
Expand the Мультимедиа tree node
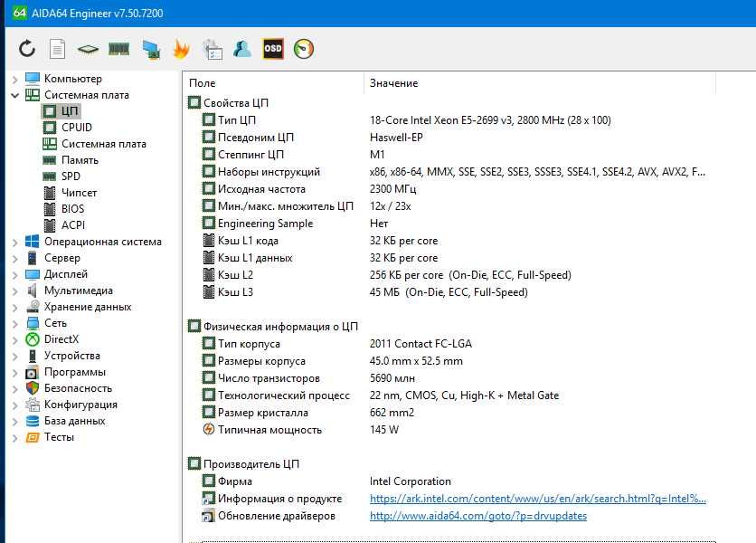pos(15,291)
